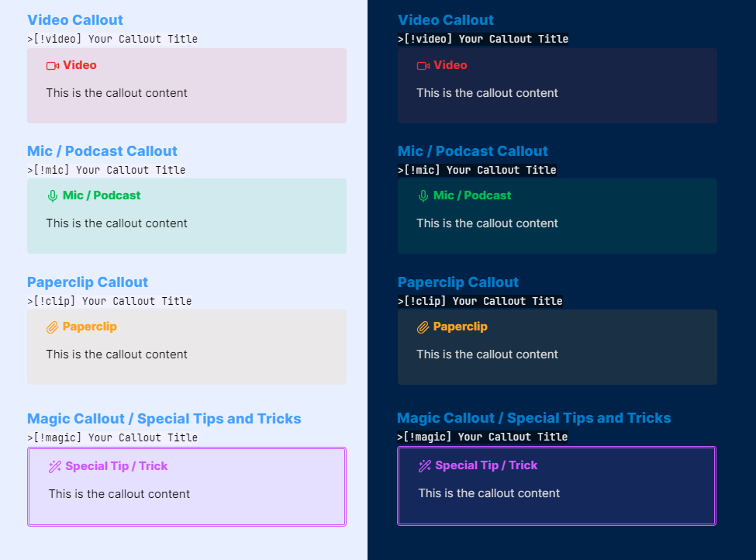The height and width of the screenshot is (560, 756).
Task: Click the light theme '>[!clip] Your Callout Title' code
Action: 109,301
